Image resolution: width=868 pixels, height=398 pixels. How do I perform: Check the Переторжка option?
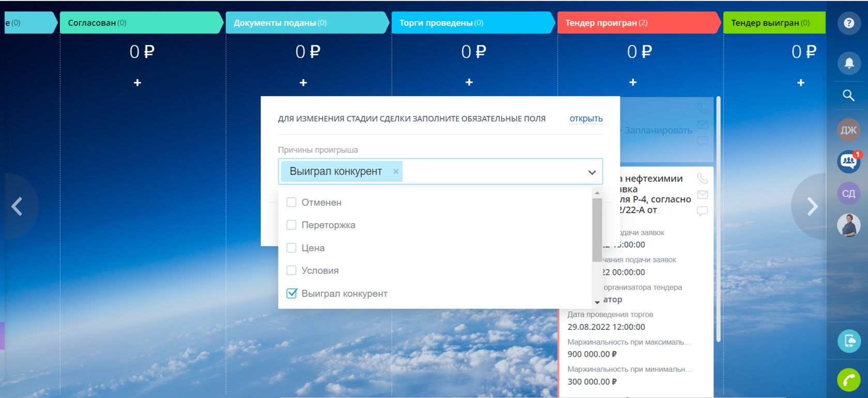[x=291, y=225]
